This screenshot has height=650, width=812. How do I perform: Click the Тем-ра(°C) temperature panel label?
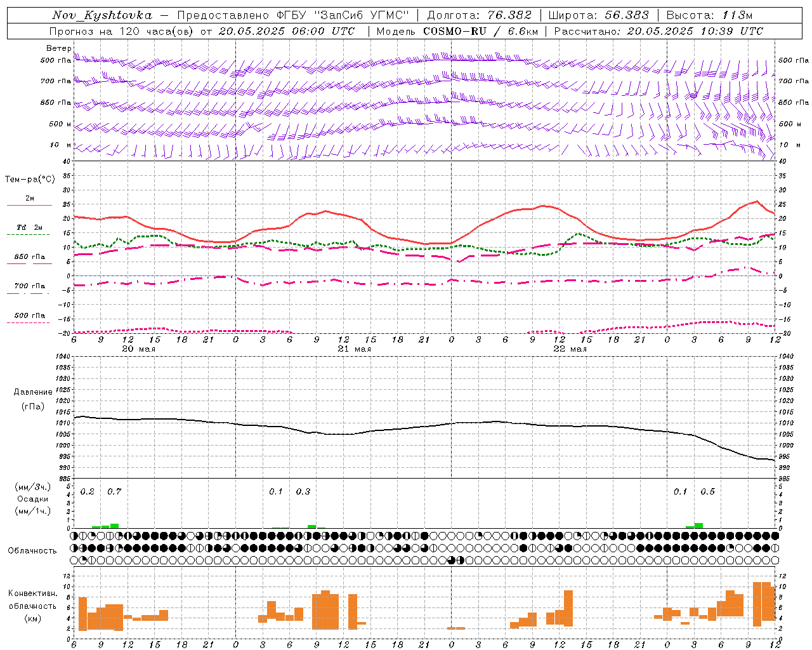tap(30, 180)
